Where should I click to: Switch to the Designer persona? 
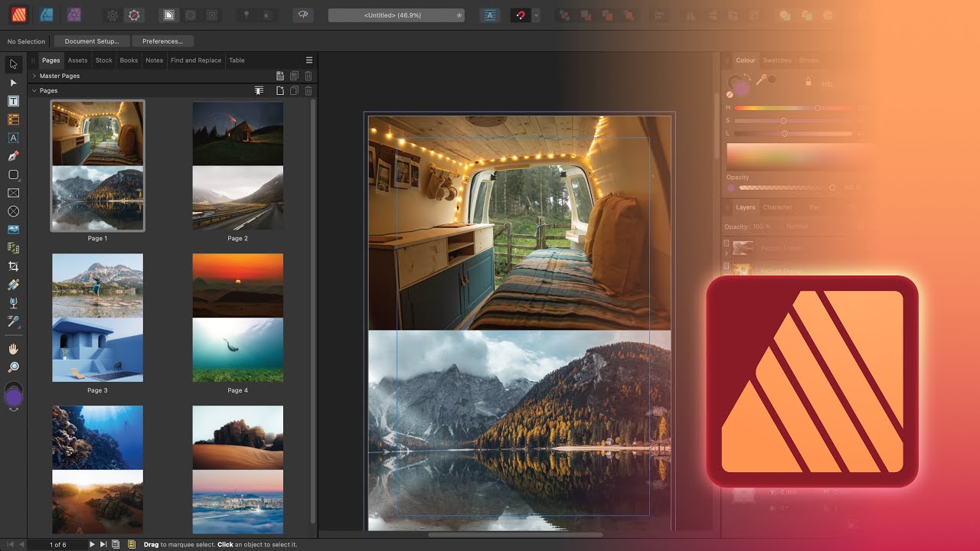46,15
